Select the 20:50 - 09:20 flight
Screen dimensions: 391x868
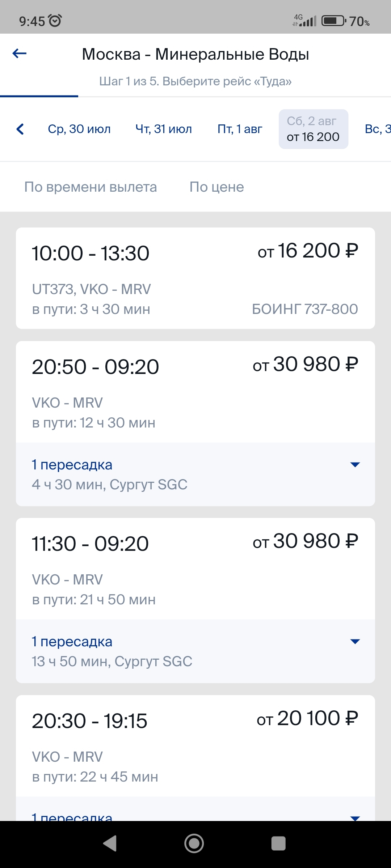(195, 392)
